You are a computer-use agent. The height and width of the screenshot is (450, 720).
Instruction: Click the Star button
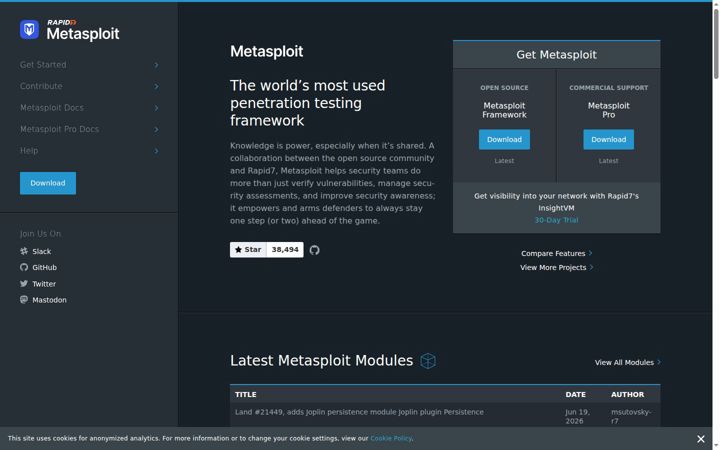click(248, 250)
